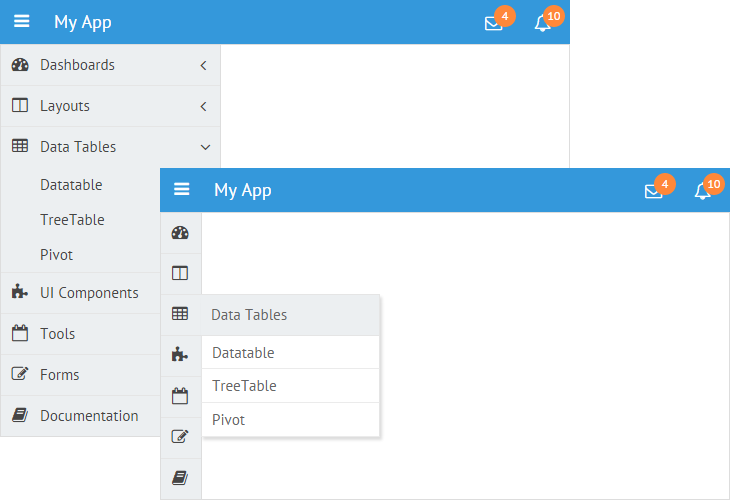This screenshot has width=730, height=500.
Task: Click the dashboard gauge icon in the collapsed sidebar
Action: point(180,233)
